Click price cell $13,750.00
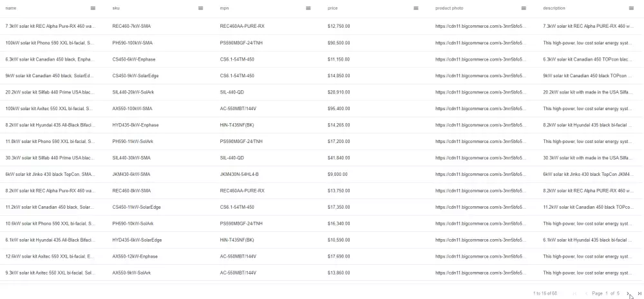This screenshot has height=299, width=644. (339, 191)
